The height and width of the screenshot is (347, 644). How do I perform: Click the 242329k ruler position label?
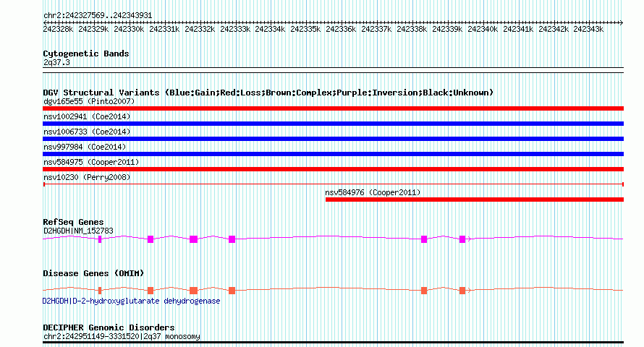click(x=93, y=29)
